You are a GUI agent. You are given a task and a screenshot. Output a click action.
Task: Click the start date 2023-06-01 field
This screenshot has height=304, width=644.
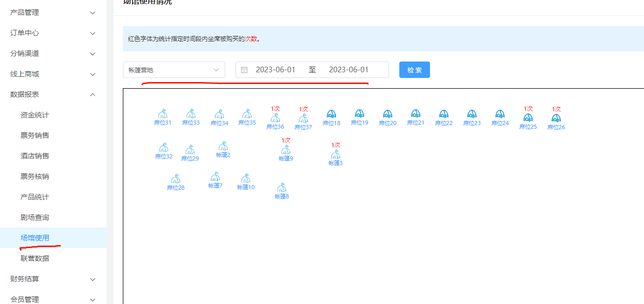click(275, 70)
